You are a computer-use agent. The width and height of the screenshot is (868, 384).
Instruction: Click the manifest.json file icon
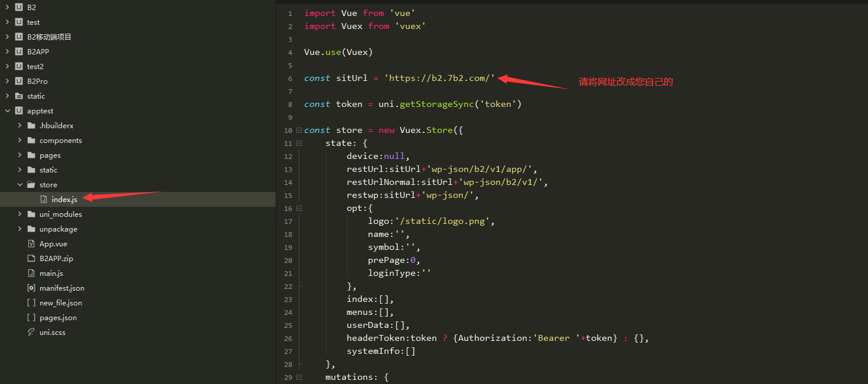point(31,288)
